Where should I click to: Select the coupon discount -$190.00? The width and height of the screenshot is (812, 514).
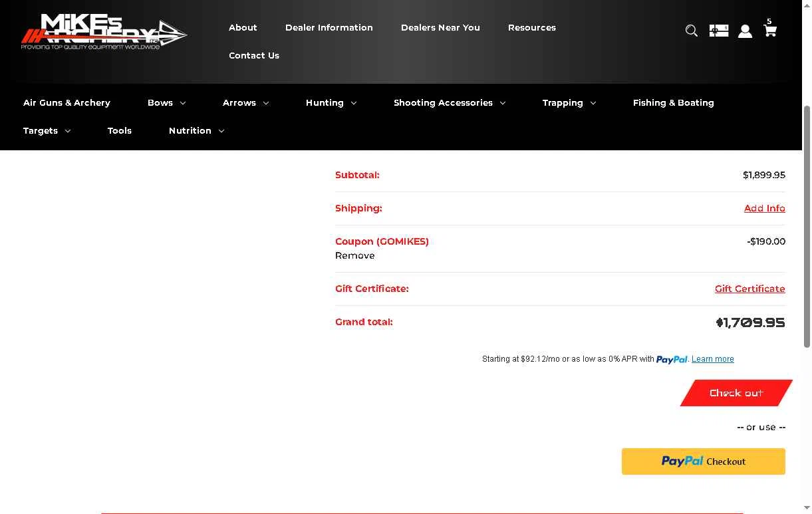(766, 241)
